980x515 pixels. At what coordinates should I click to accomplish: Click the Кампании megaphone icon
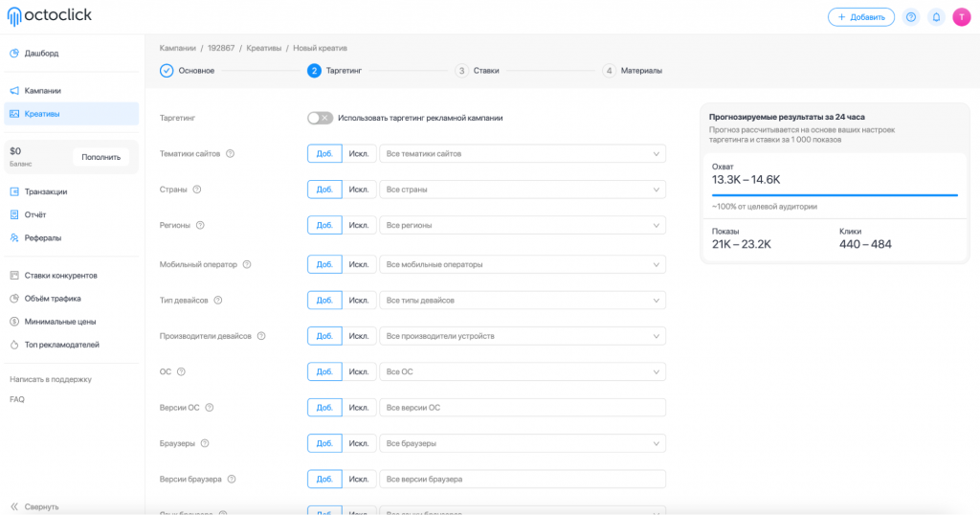pyautogui.click(x=14, y=91)
